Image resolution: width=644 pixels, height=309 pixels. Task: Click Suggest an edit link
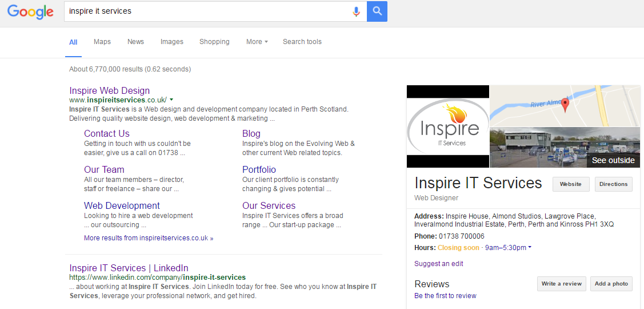tap(439, 263)
